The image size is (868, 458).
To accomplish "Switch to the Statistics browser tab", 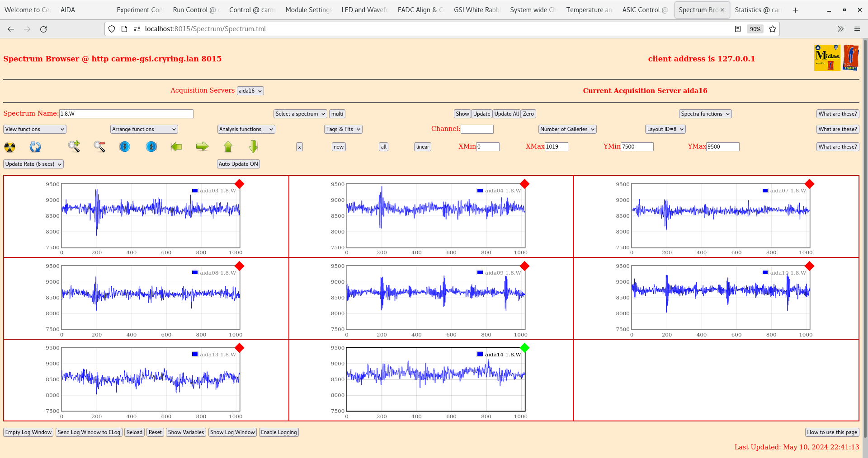I will pyautogui.click(x=758, y=9).
